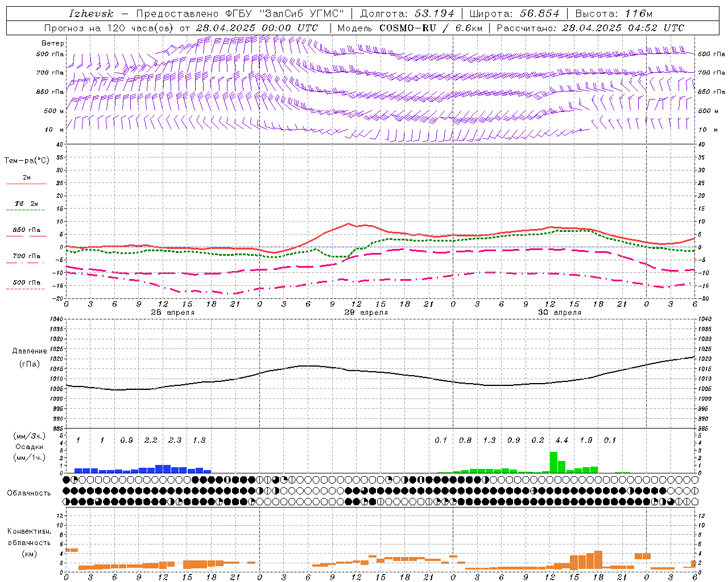Click the "(мм/3ч.)" precipitation unit label
The image size is (728, 582).
point(30,436)
